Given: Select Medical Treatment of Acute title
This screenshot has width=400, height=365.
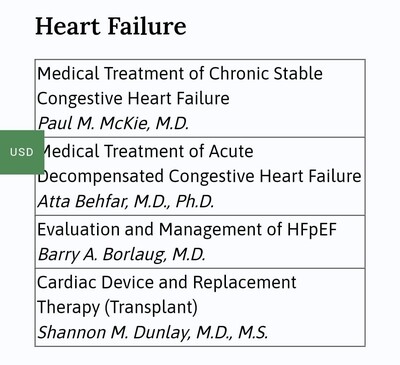Looking at the screenshot, I should [x=148, y=151].
